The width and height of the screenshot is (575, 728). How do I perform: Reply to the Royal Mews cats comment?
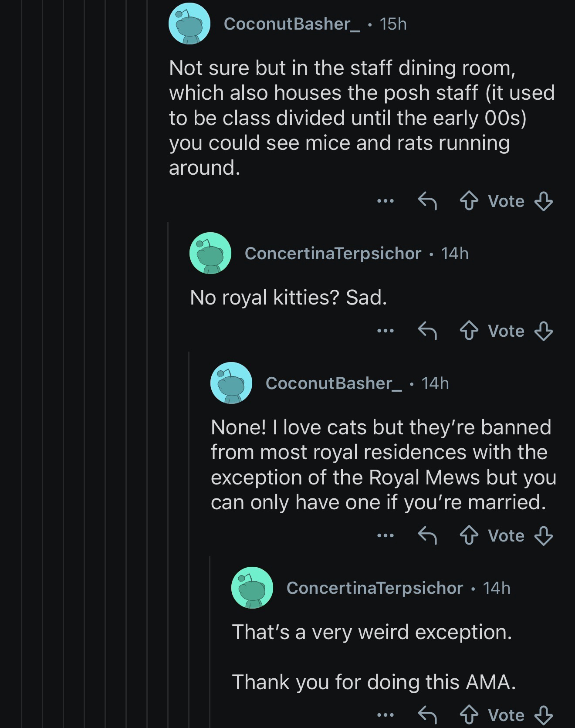point(427,536)
